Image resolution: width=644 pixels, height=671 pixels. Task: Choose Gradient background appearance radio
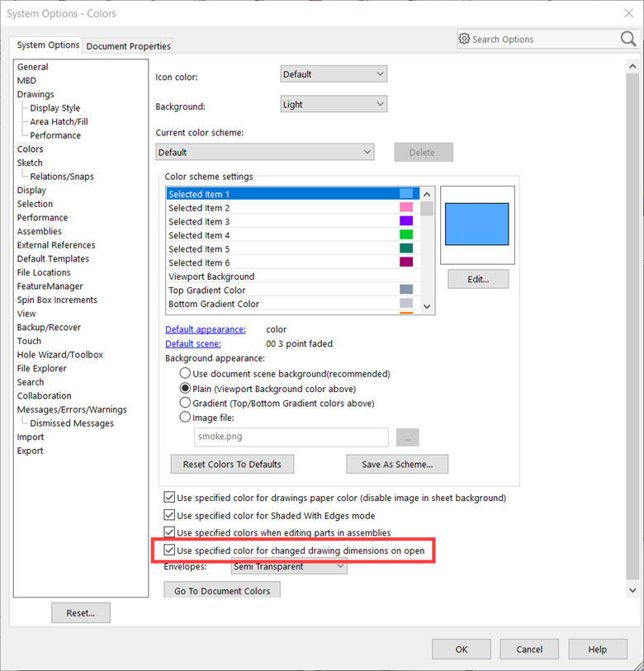click(185, 403)
